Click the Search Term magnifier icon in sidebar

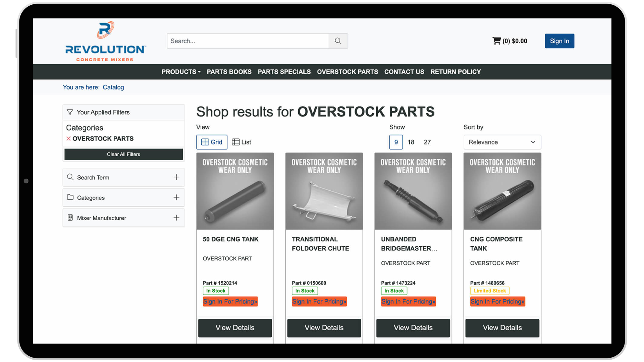click(70, 177)
